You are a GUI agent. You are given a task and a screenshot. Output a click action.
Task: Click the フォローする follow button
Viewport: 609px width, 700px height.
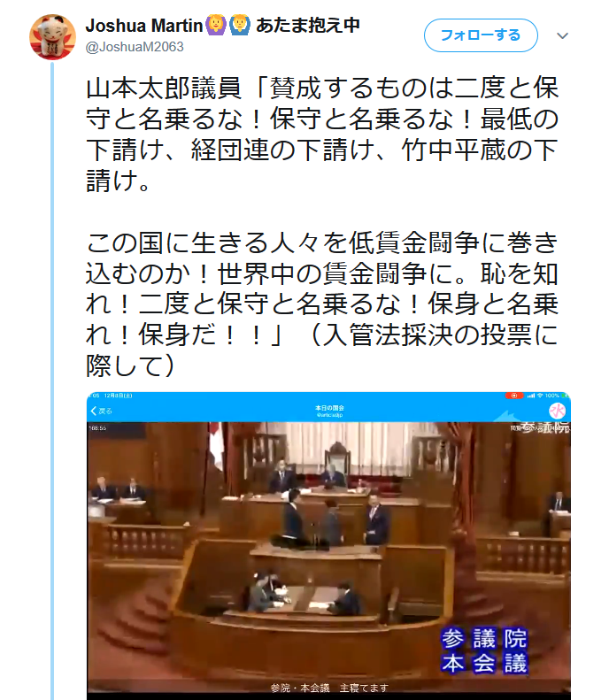[x=481, y=35]
